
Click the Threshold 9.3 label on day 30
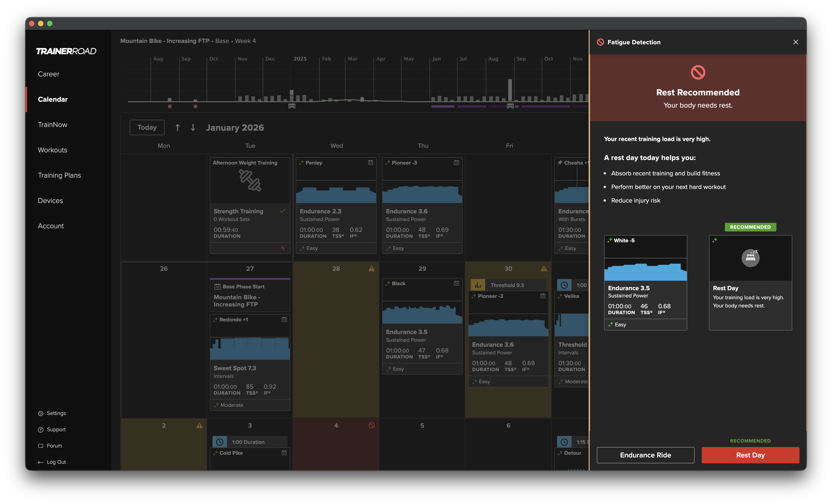[x=507, y=285]
